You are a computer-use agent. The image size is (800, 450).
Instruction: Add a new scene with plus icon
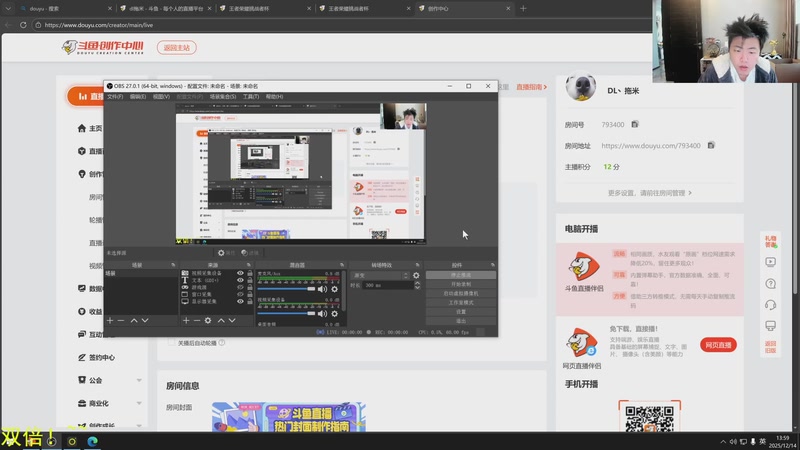coord(110,320)
